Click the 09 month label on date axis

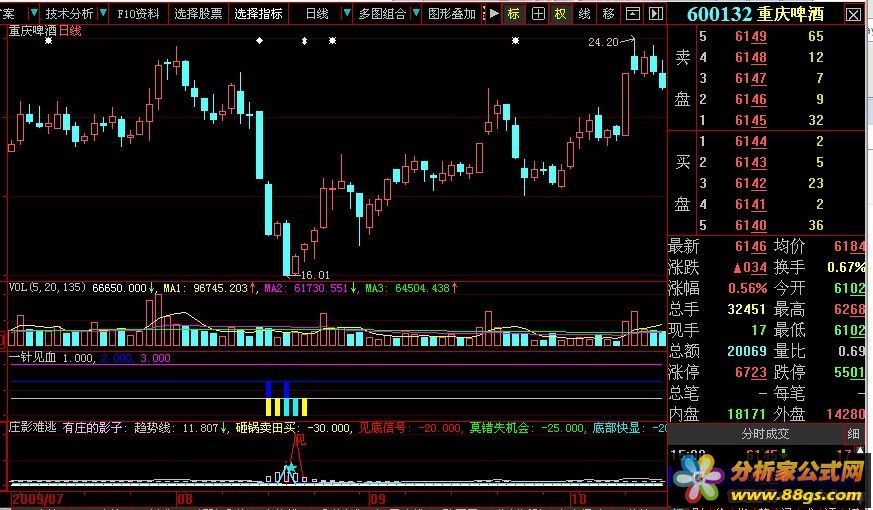pos(376,497)
